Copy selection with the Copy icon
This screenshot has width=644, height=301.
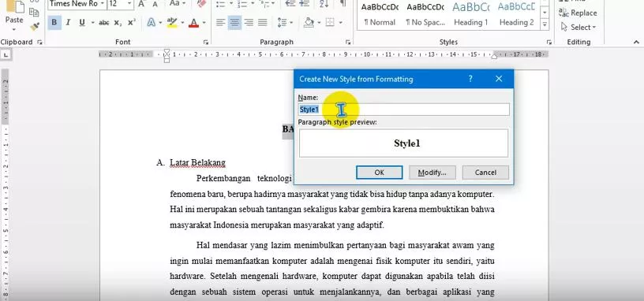pos(34,13)
